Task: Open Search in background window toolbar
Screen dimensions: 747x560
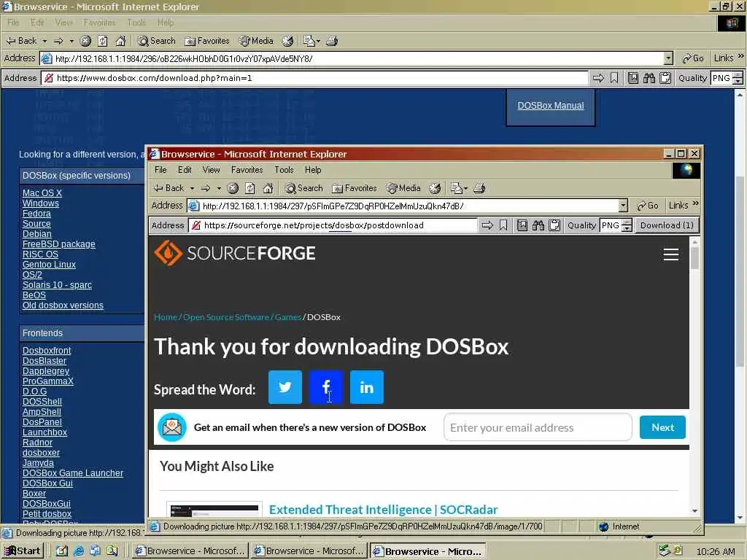Action: coord(156,41)
